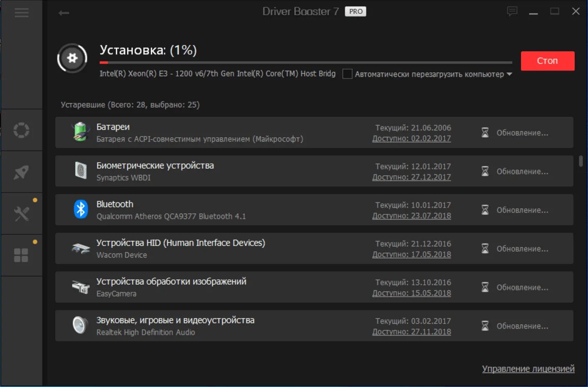Select Звуковые, игровые и видеоустройства title
Viewport: 588px width, 387px height.
point(175,320)
